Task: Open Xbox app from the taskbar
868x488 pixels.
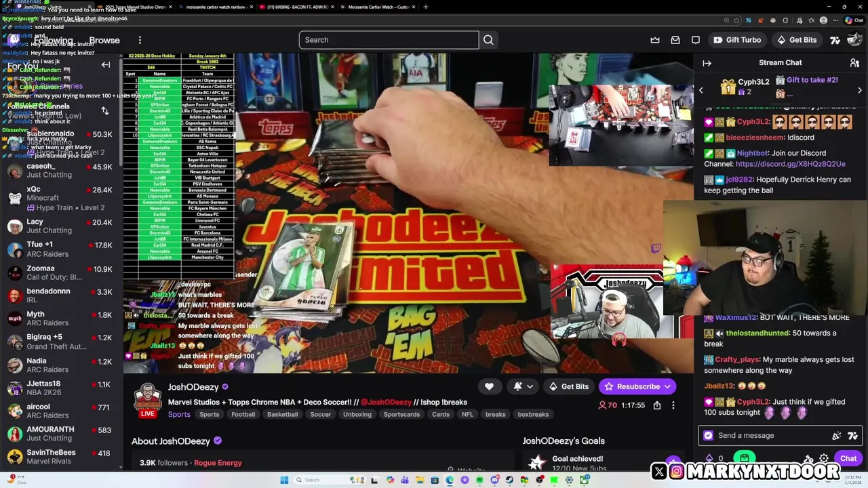Action: pos(584,480)
